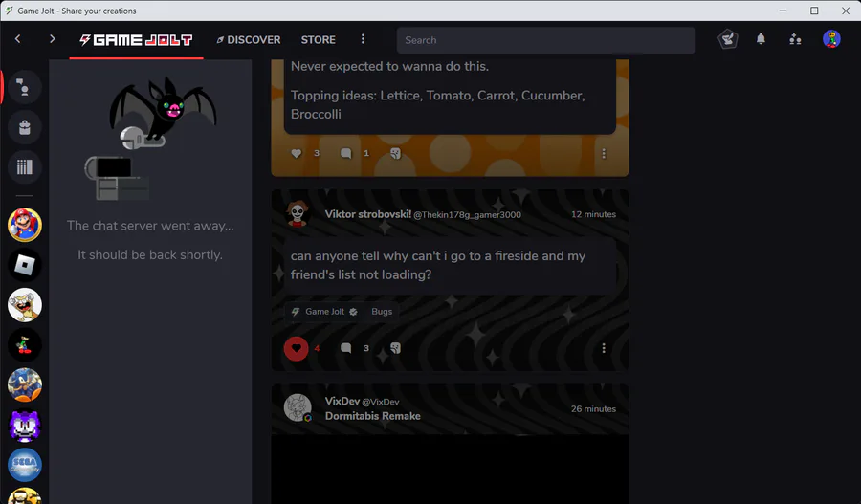Open the Roblox community icon

tap(25, 265)
